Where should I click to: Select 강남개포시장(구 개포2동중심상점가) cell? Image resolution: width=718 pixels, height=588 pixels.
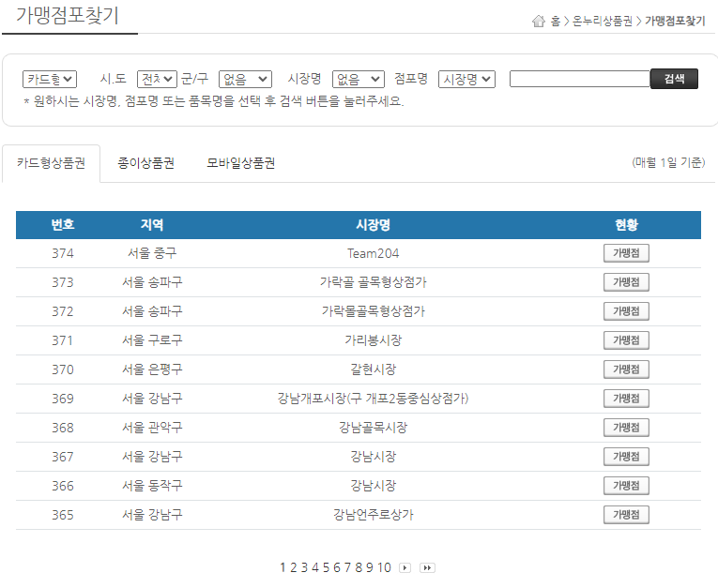click(x=374, y=399)
